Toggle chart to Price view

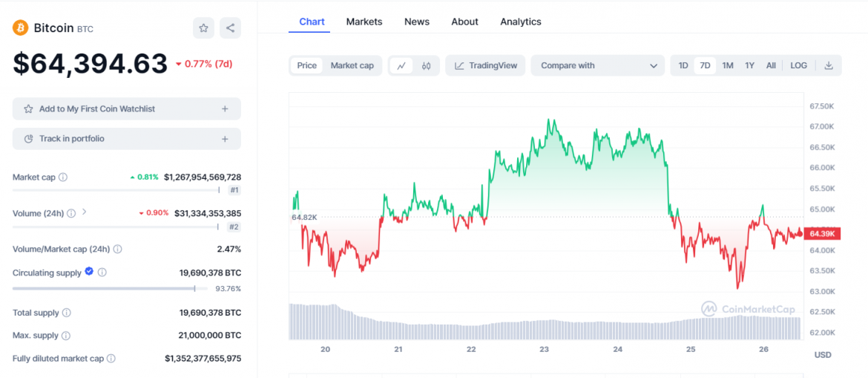(x=306, y=65)
